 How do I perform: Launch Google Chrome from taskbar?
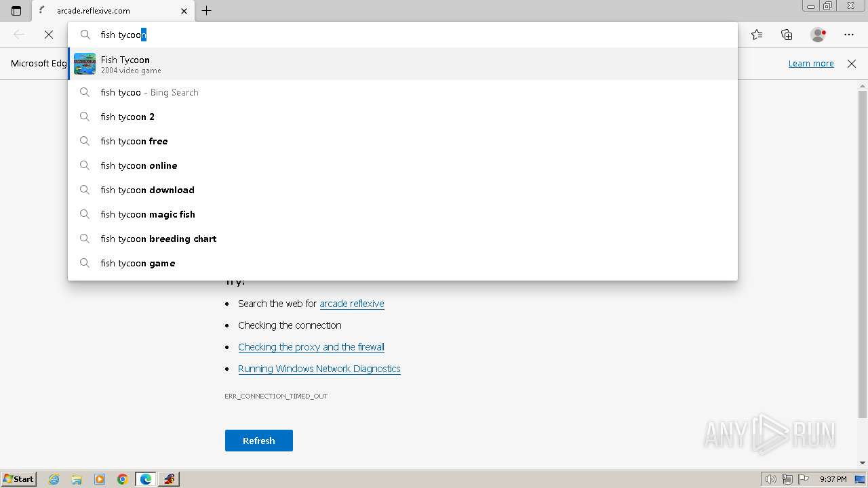123,479
